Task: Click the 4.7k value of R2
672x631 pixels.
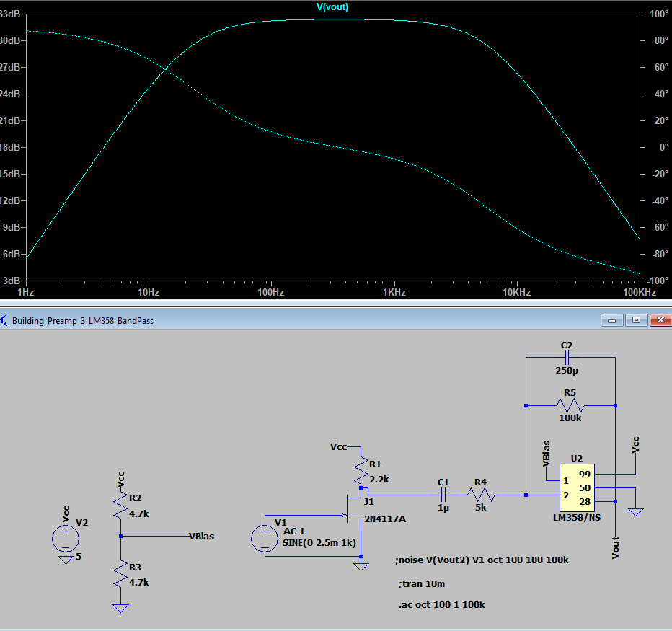Action: (139, 513)
